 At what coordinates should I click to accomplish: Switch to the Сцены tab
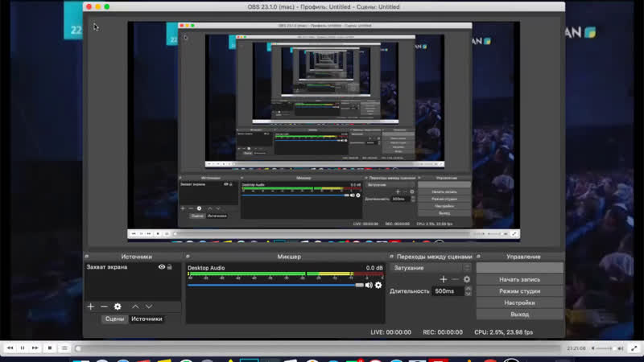click(114, 319)
